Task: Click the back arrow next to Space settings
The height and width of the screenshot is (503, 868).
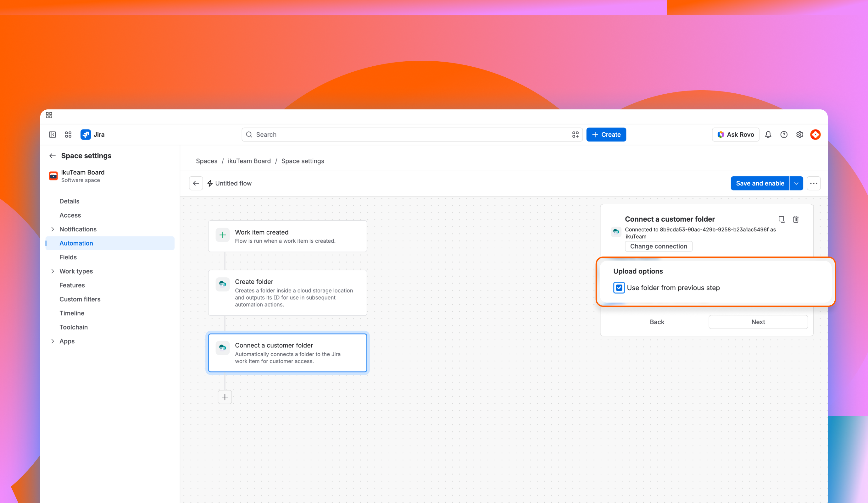Action: pos(52,156)
